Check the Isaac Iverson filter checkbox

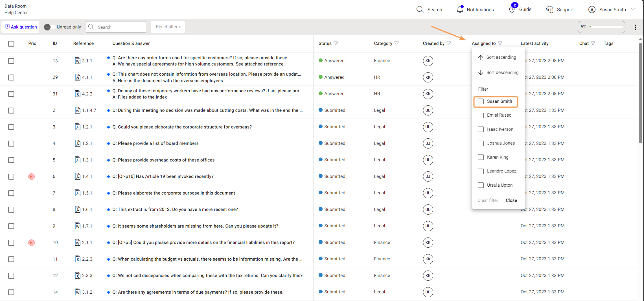[481, 129]
